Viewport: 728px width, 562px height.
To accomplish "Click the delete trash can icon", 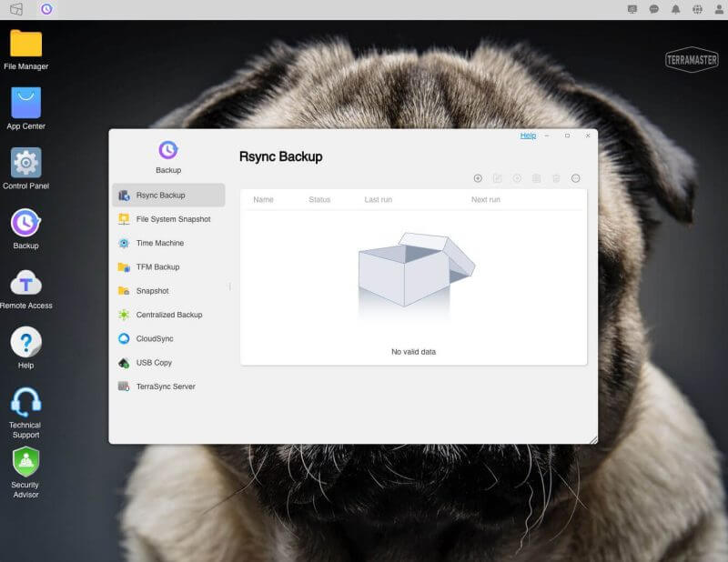I will coord(556,178).
